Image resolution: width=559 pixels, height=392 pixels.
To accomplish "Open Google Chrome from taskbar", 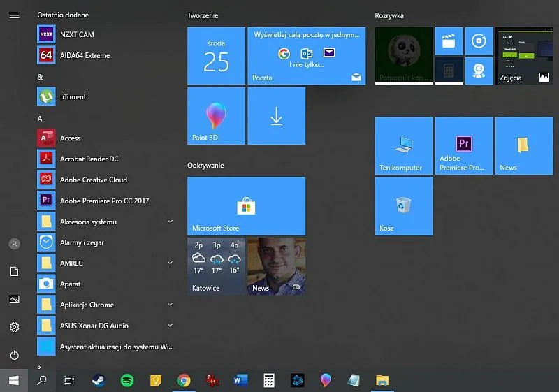I will point(184,381).
